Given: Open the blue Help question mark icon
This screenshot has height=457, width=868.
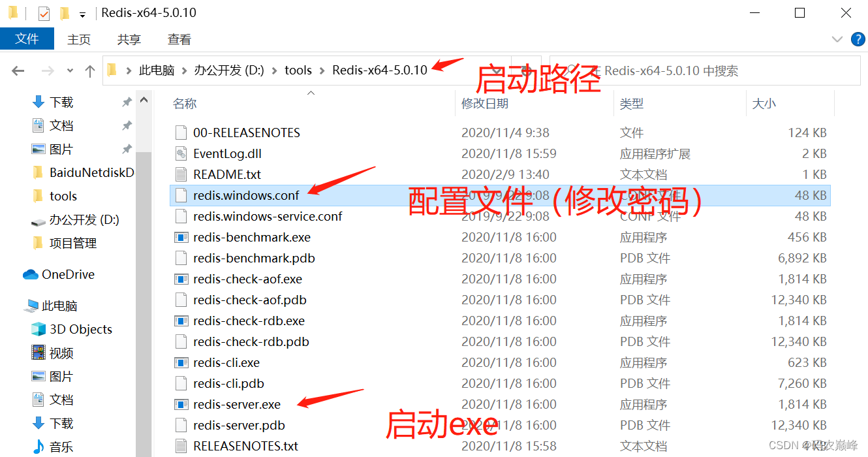Looking at the screenshot, I should pyautogui.click(x=858, y=39).
